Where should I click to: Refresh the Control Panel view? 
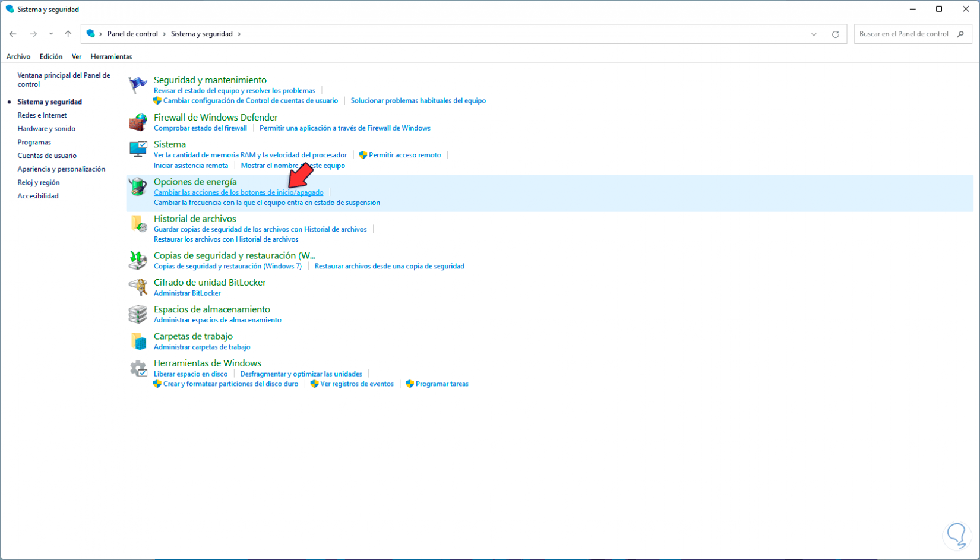[835, 34]
